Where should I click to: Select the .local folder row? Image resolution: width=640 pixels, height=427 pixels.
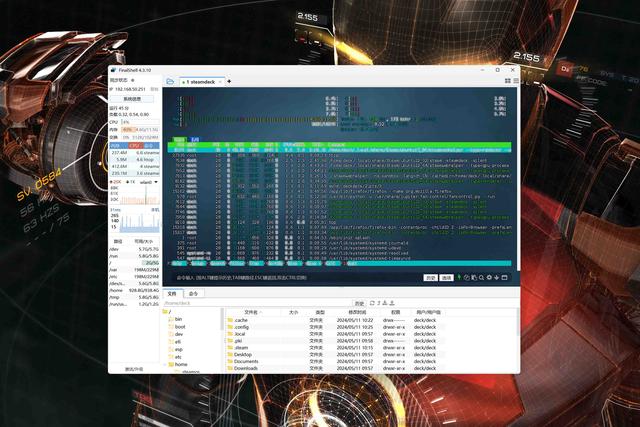(335, 334)
